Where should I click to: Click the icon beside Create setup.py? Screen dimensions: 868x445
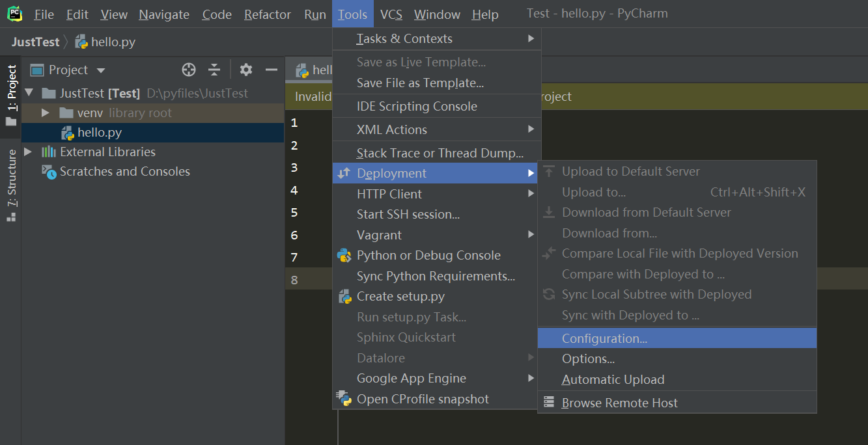[344, 297]
